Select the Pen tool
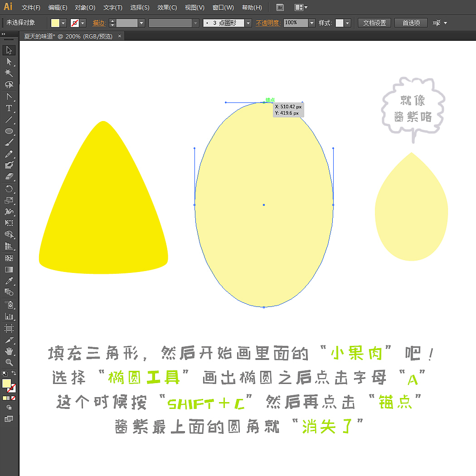The height and width of the screenshot is (476, 476). 9,97
